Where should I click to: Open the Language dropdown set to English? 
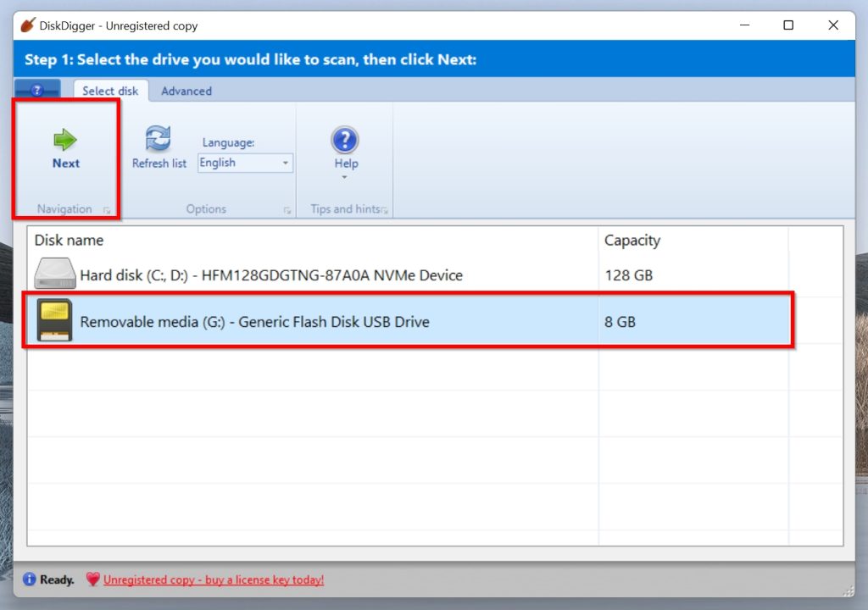245,163
